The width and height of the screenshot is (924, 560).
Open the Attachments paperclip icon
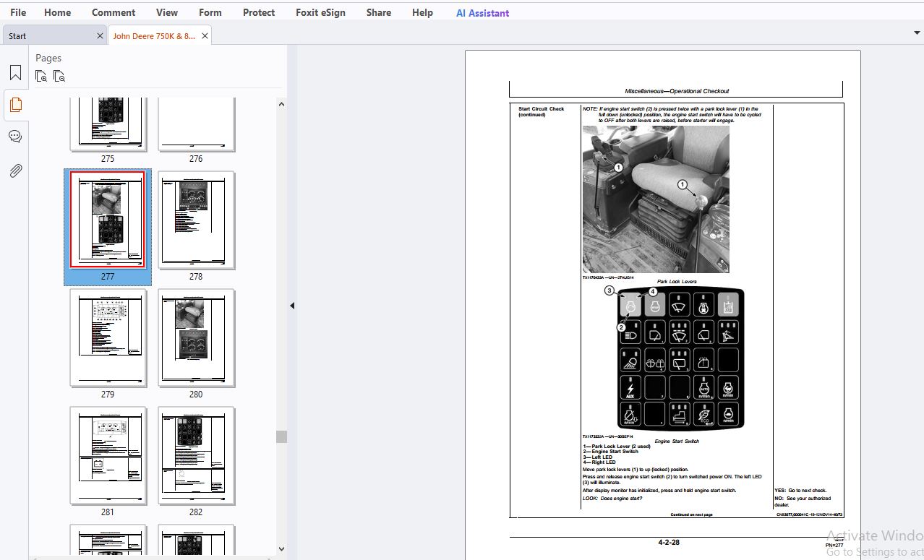15,171
